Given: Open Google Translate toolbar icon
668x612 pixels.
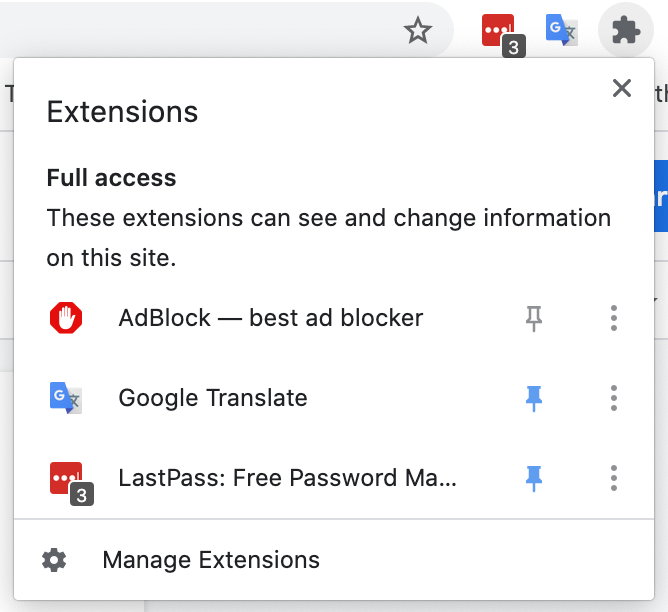Looking at the screenshot, I should pyautogui.click(x=561, y=30).
